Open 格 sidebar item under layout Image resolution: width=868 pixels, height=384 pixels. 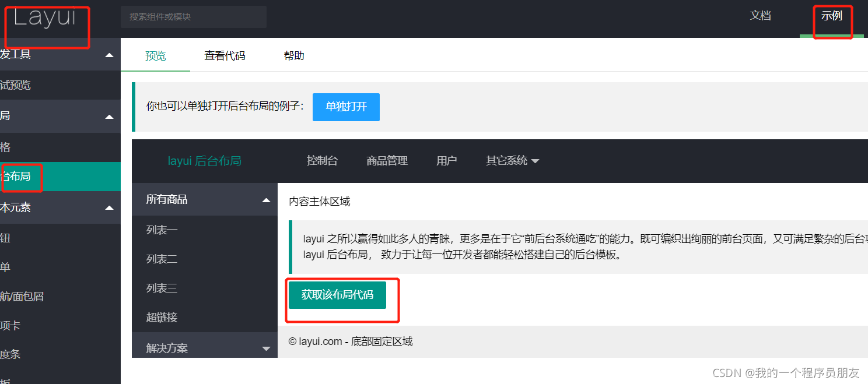click(60, 147)
